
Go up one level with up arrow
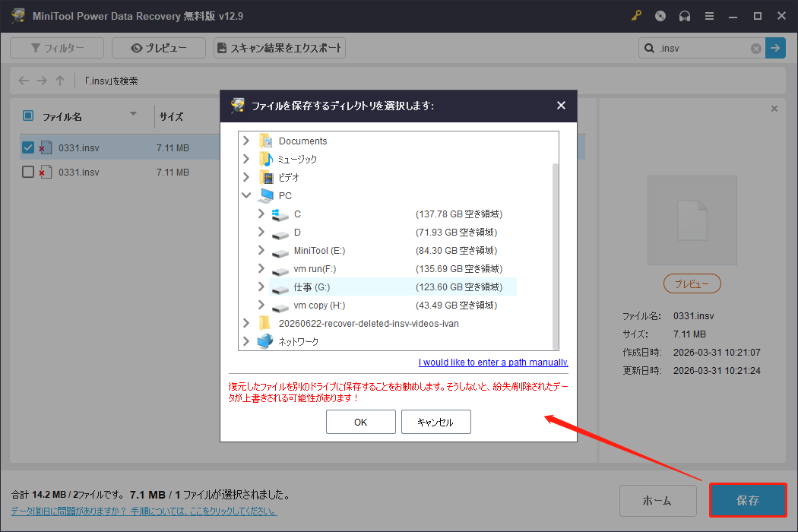point(60,81)
